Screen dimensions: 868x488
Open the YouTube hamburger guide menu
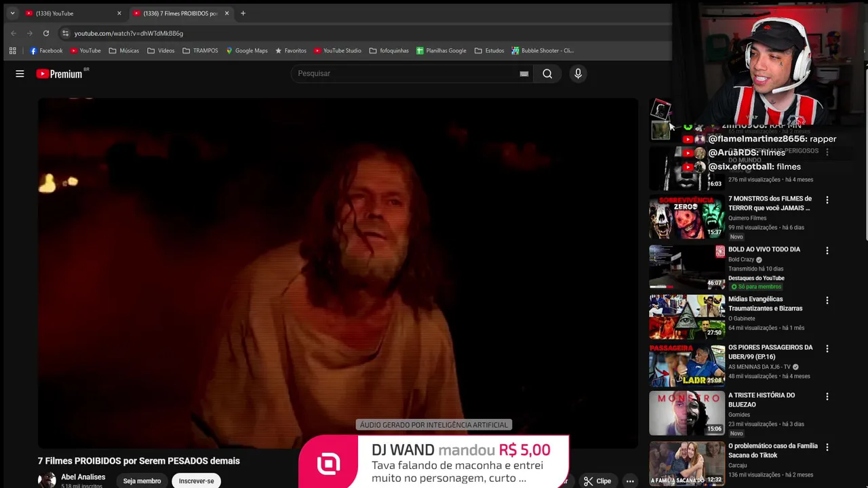[20, 74]
